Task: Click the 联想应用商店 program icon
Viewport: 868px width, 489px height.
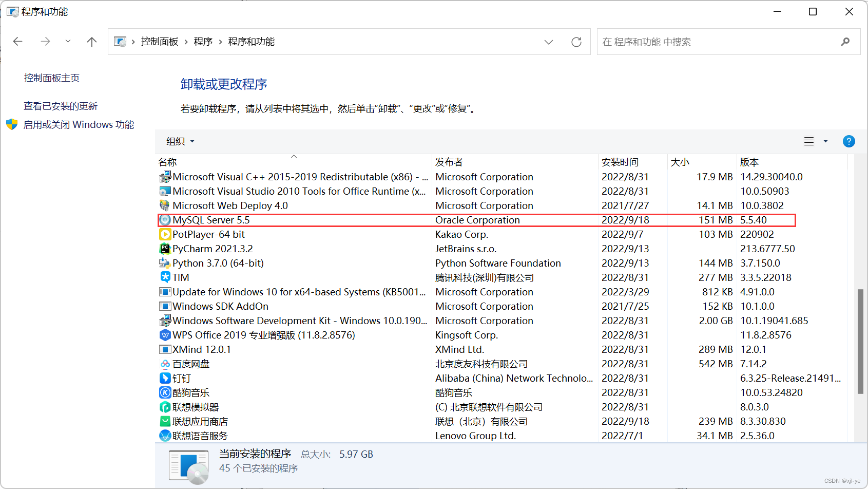Action: click(165, 421)
